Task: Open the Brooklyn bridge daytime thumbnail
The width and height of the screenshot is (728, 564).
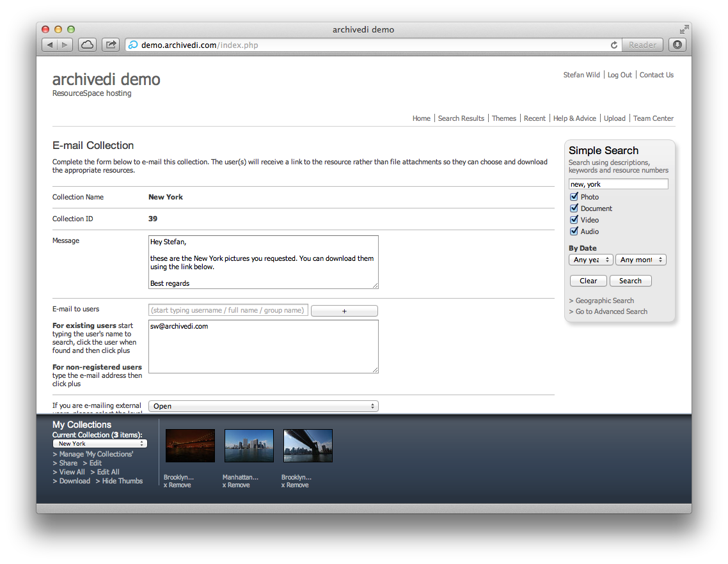Action: coord(308,446)
